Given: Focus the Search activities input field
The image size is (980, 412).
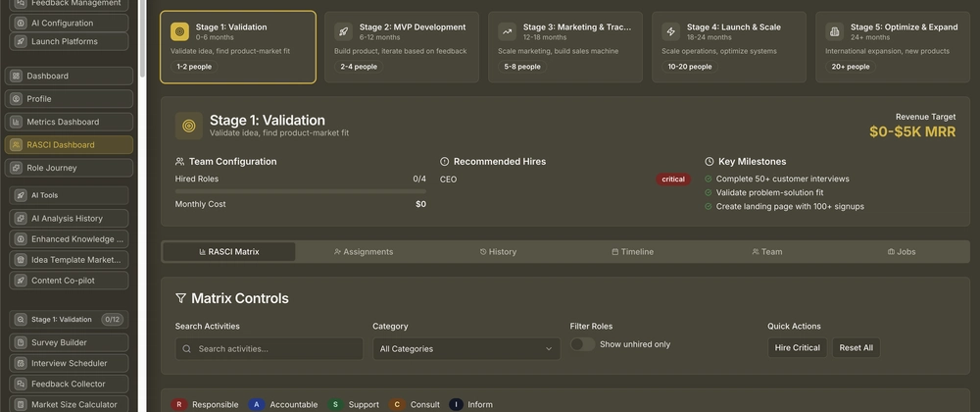Looking at the screenshot, I should 269,349.
